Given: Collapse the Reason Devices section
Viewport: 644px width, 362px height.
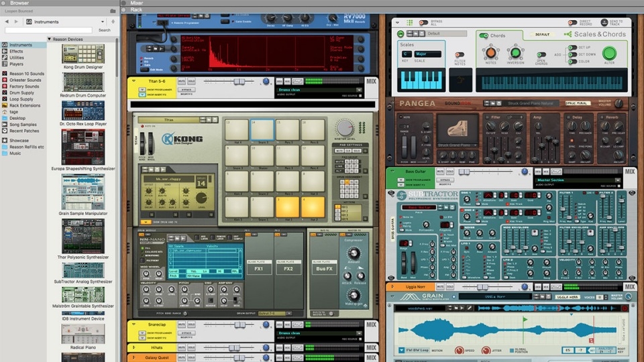Looking at the screenshot, I should point(49,39).
